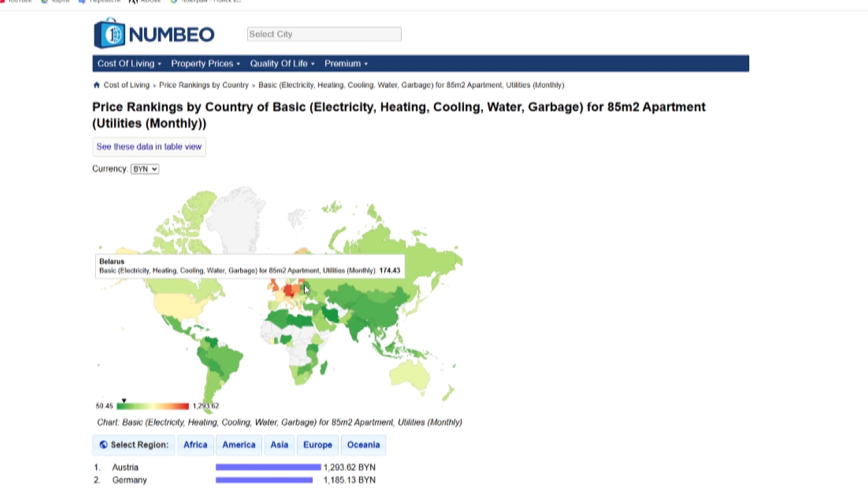This screenshot has width=868, height=488.
Task: Click the Numbeo logo icon
Action: (109, 33)
